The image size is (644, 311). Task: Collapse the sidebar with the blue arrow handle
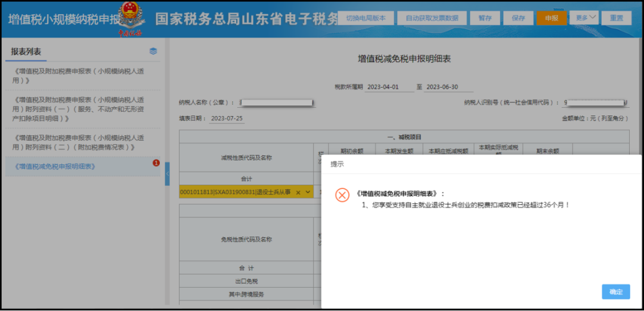tap(167, 174)
